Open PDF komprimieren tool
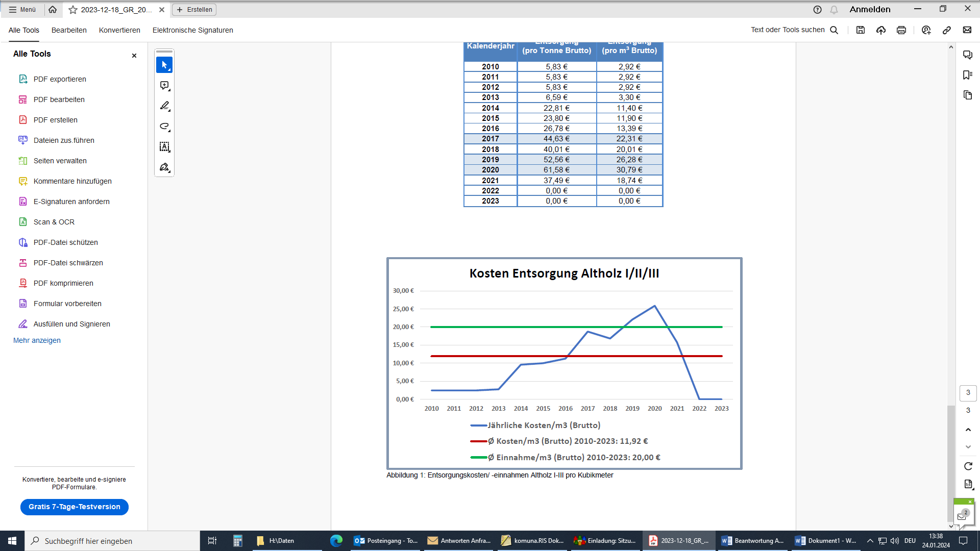 click(x=63, y=283)
